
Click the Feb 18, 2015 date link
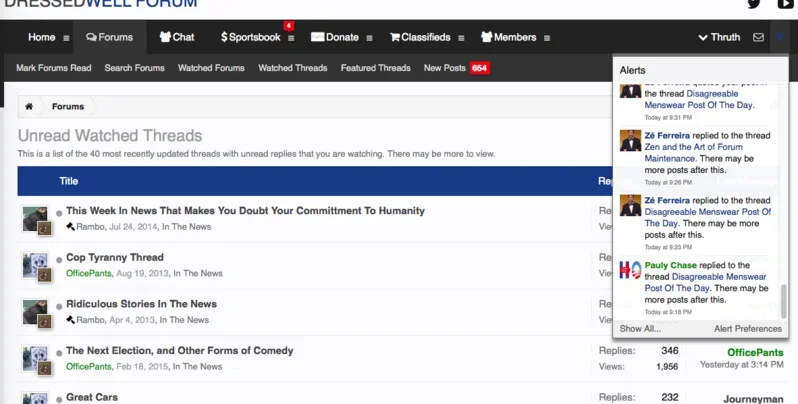142,366
